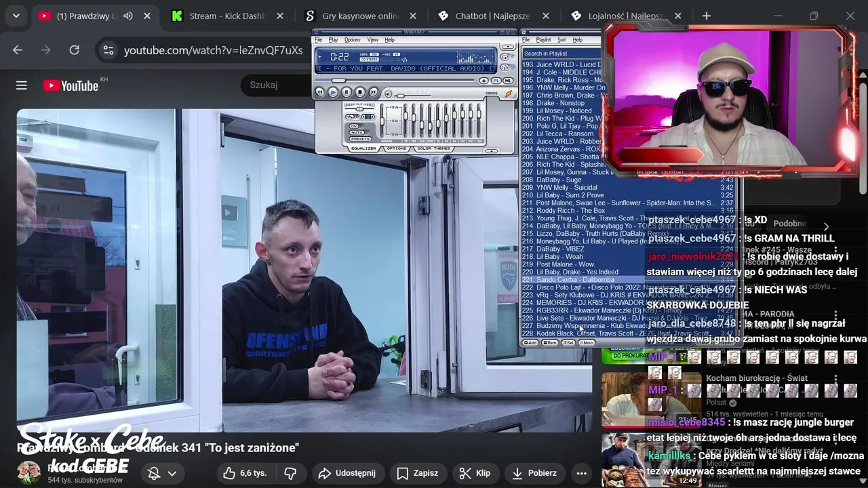The height and width of the screenshot is (488, 868).
Task: Reload the page in Chrome
Action: pos(75,49)
